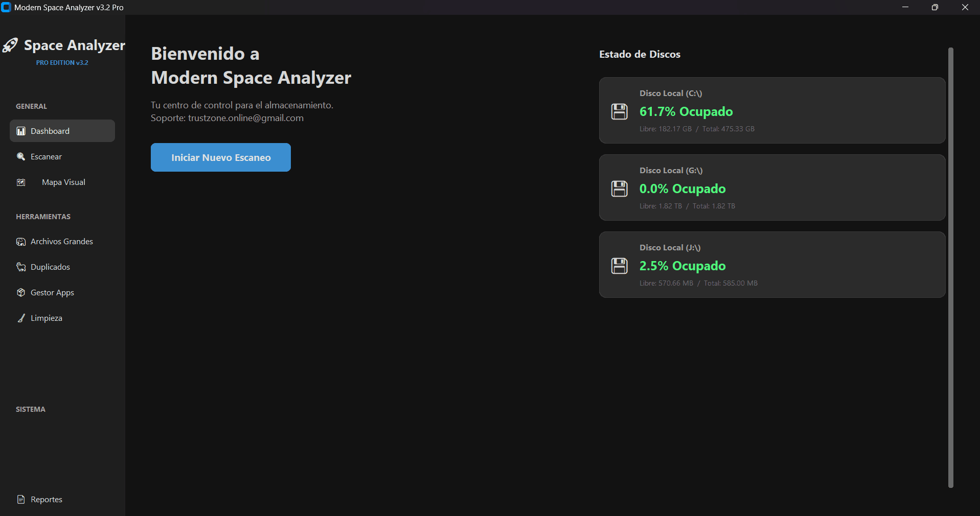
Task: Click the disk icon on Disco Local (C:) card
Action: point(619,111)
